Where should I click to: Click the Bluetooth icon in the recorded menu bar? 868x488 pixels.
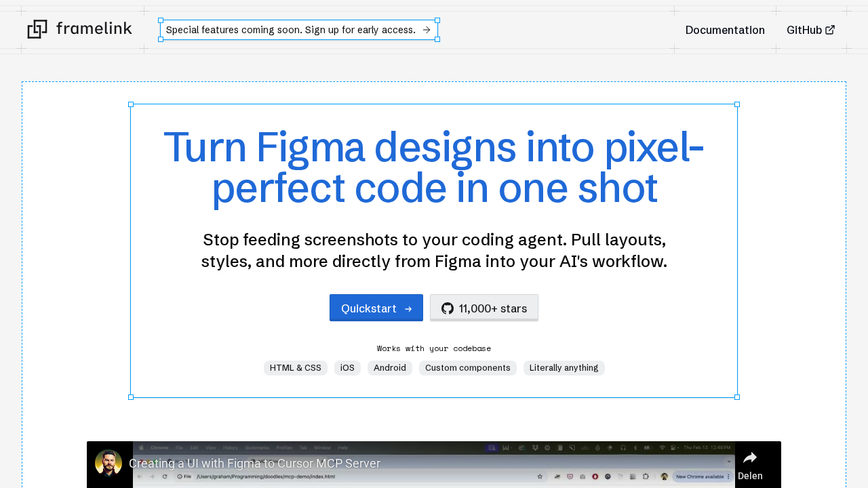tap(636, 448)
